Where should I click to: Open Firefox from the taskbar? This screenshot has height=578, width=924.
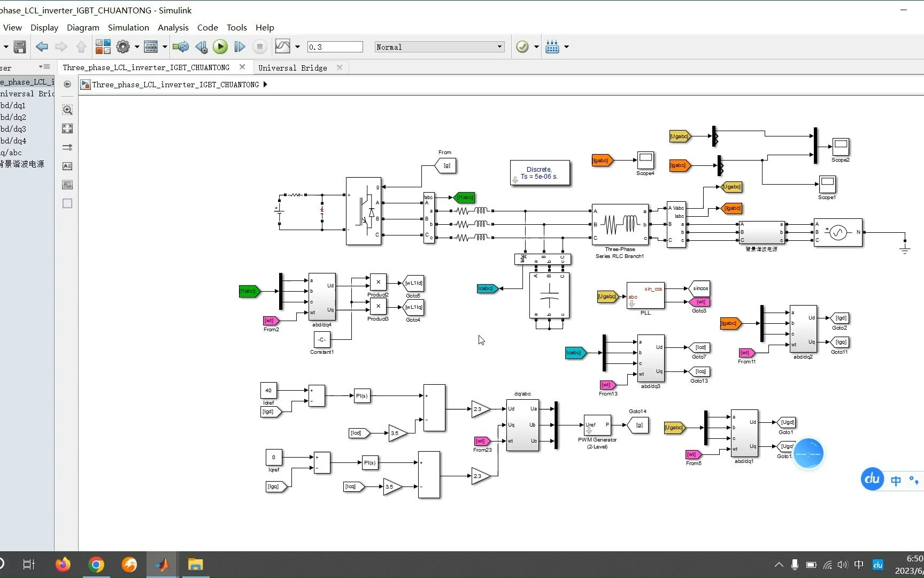(x=63, y=564)
